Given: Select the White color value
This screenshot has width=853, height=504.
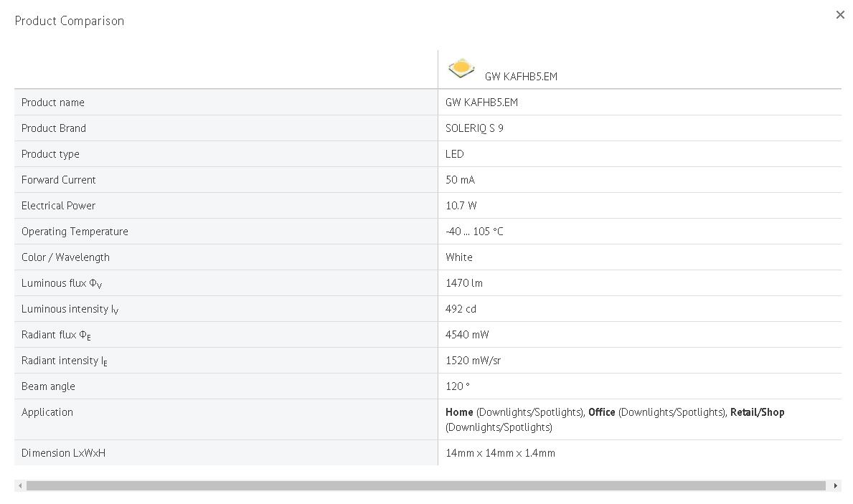Looking at the screenshot, I should (x=458, y=257).
